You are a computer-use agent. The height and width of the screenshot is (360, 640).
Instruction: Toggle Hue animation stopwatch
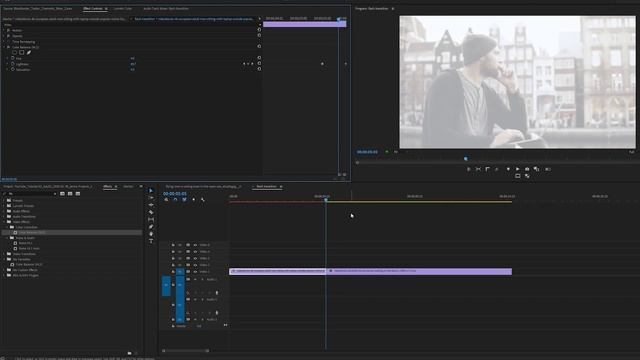(13, 58)
